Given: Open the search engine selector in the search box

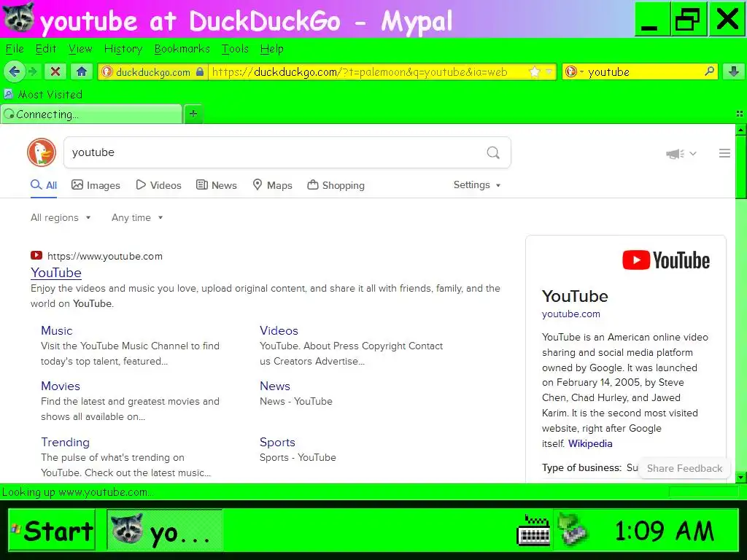Looking at the screenshot, I should click(x=573, y=72).
